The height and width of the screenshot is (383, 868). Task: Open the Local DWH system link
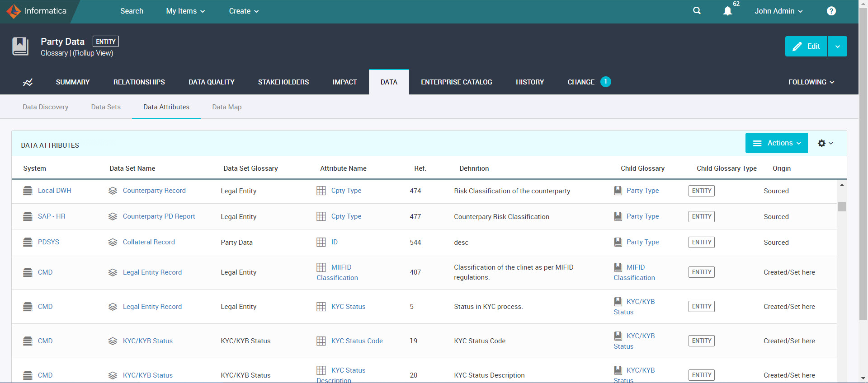pyautogui.click(x=55, y=191)
